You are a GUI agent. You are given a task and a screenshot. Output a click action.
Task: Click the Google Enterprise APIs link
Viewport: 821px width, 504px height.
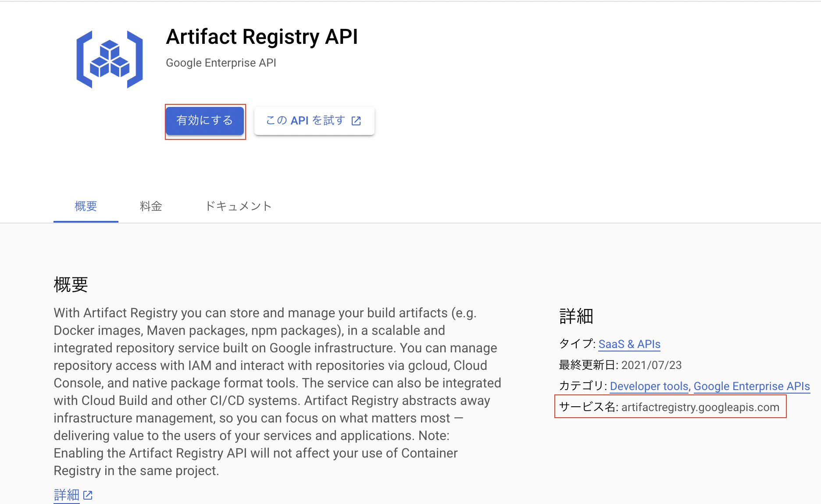752,386
